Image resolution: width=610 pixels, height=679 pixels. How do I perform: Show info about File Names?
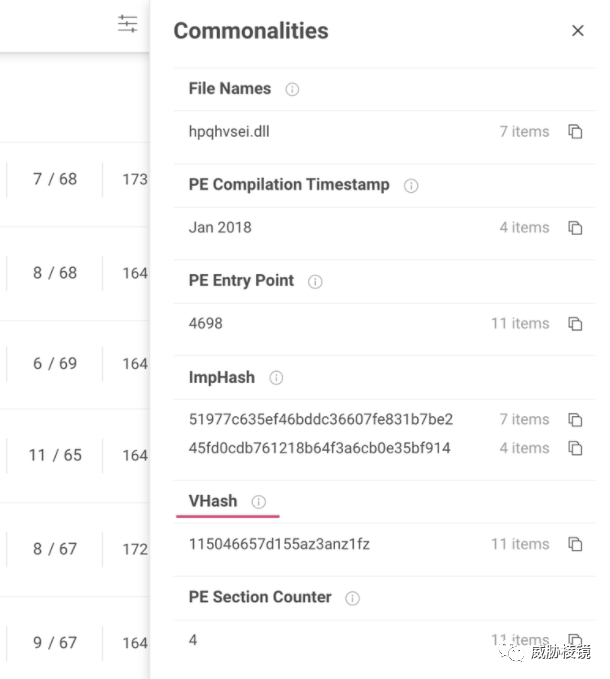pyautogui.click(x=292, y=90)
